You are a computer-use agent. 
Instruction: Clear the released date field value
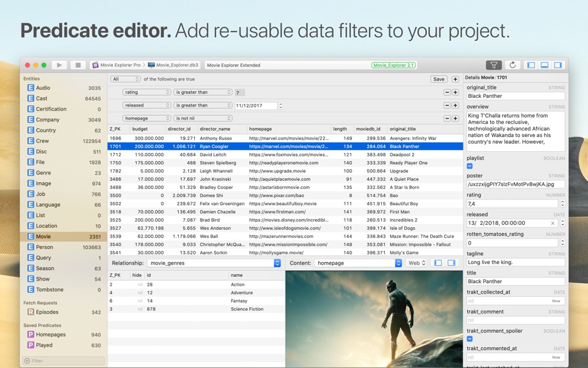tap(552, 223)
